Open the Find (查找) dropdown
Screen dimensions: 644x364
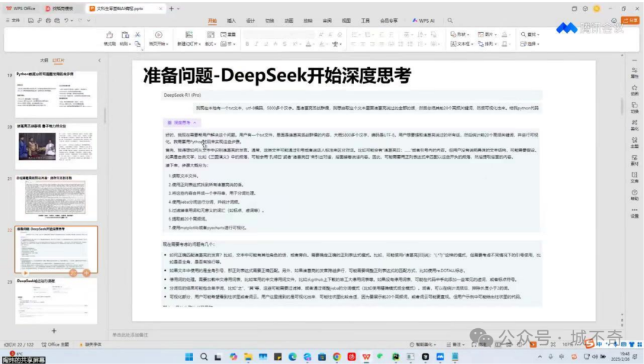tap(530, 35)
